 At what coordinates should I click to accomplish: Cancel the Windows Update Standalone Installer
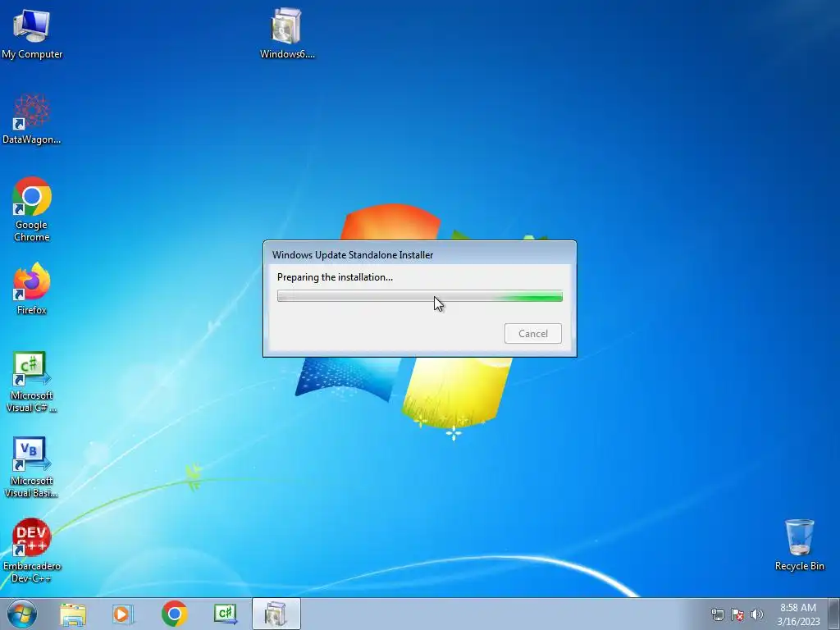[533, 333]
